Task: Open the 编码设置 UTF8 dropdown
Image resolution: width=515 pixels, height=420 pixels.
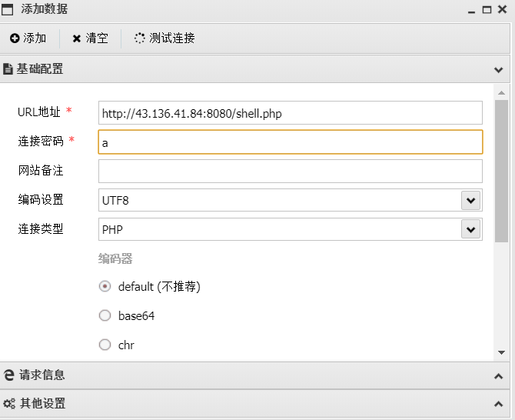Action: tap(470, 200)
